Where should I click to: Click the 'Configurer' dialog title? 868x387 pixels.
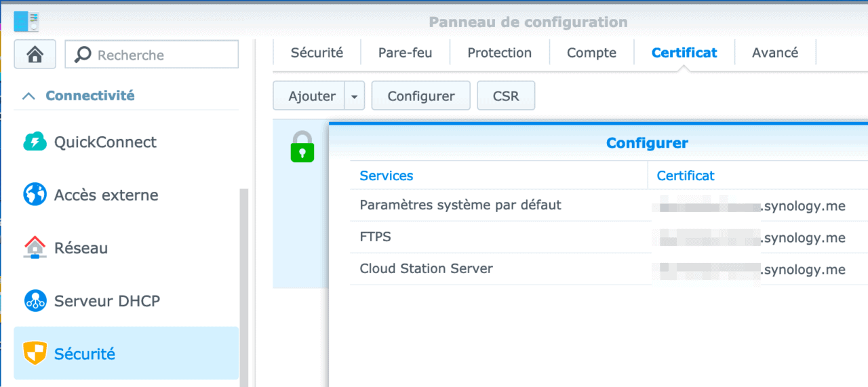(x=647, y=143)
